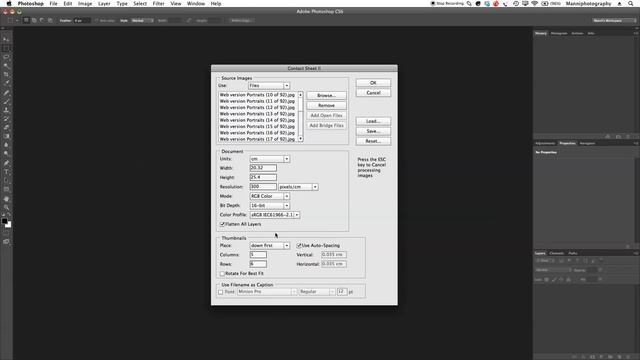Open the Bit Depth dropdown
640x360 pixels.
269,206
